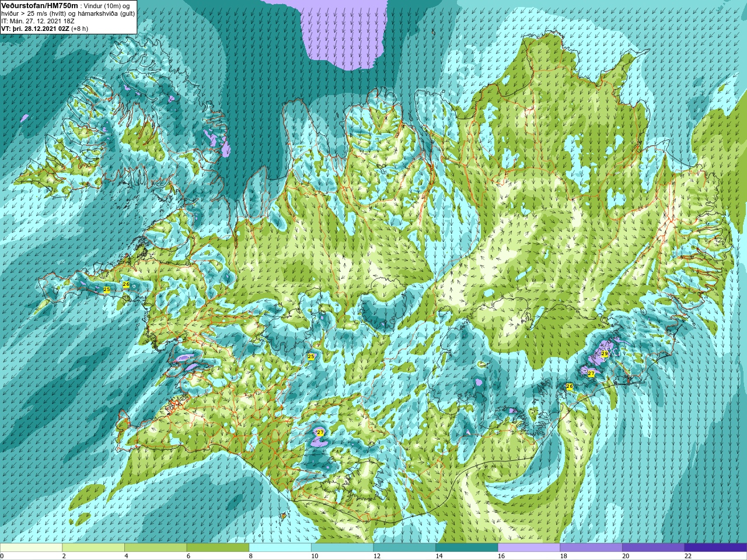This screenshot has height=560, width=747.
Task: Click the "(+8 h)" forecast offset text
Action: point(79,29)
